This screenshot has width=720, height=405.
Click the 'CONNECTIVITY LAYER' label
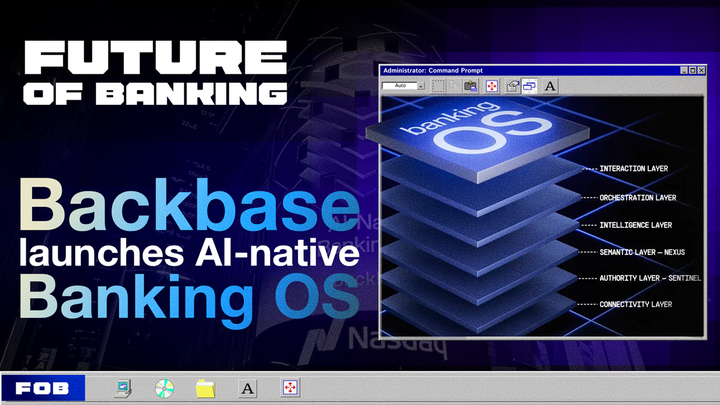(636, 304)
